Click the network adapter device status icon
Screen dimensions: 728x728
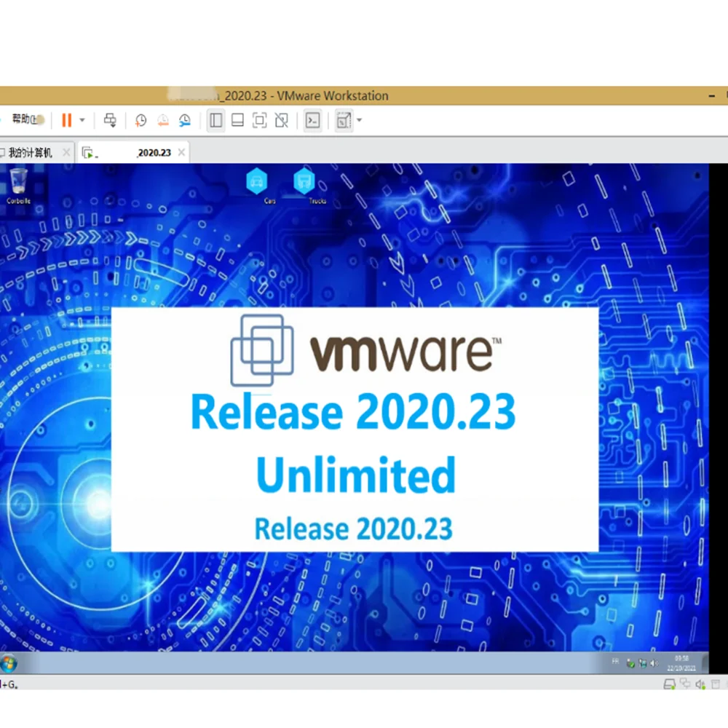[x=685, y=684]
